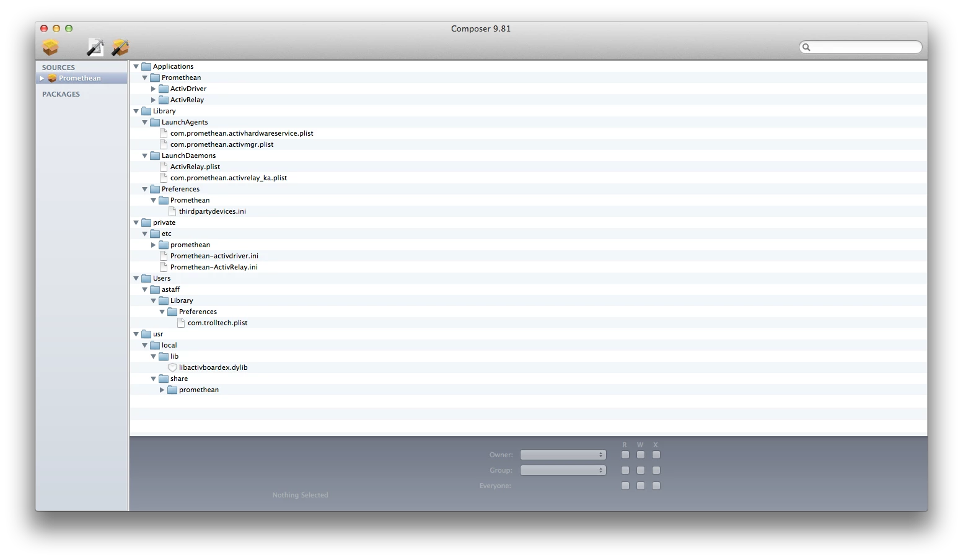
Task: Click the com.promethean.activmgr.plist file icon
Action: [164, 144]
